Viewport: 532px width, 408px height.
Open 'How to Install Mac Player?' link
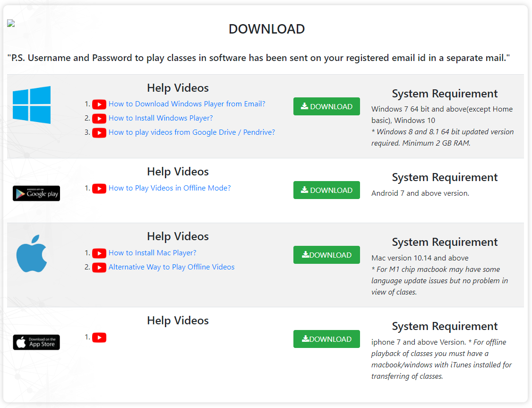pos(152,253)
